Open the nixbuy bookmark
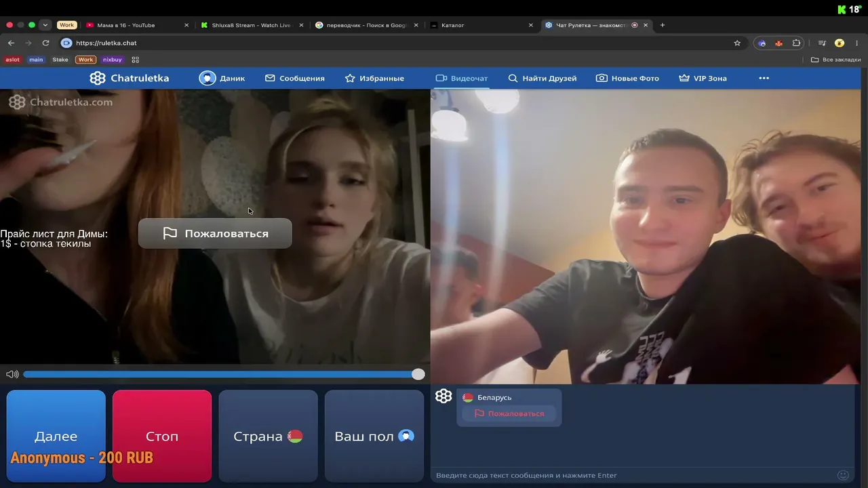Viewport: 868px width, 488px height. click(x=113, y=60)
